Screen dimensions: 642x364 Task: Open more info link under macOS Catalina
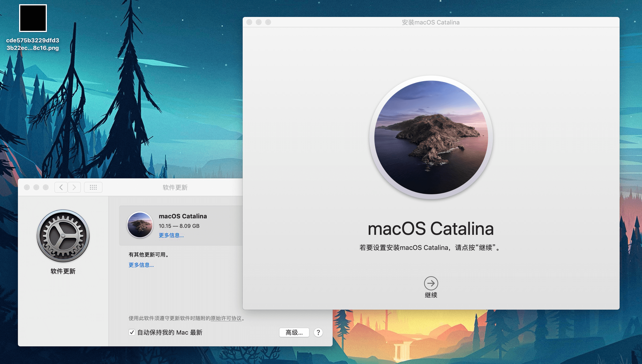[171, 235]
